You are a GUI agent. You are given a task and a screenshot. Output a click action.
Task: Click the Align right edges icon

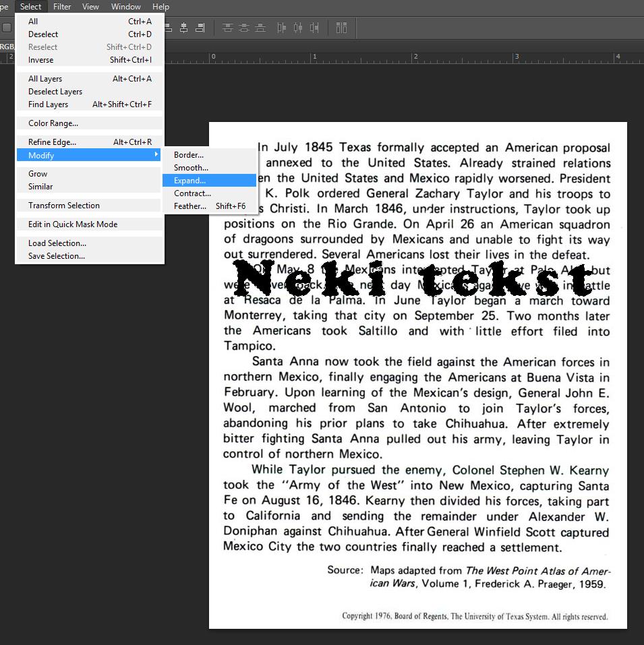(x=200, y=28)
